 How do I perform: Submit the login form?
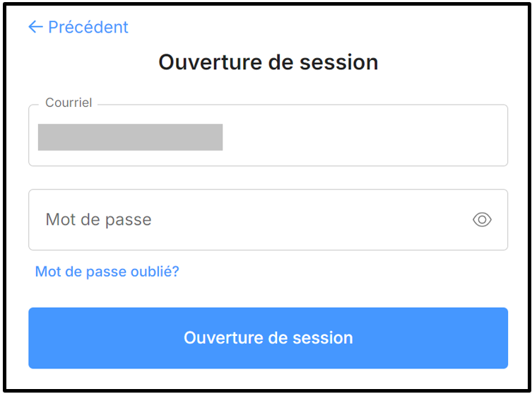pos(268,338)
